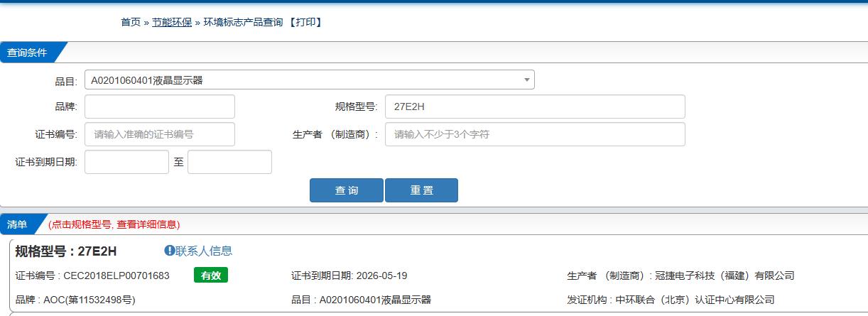Open the 联系人信息 link
The height and width of the screenshot is (316, 868).
[204, 251]
